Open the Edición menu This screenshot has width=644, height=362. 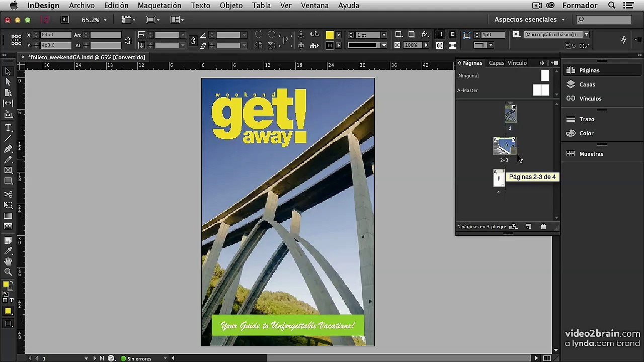tap(116, 6)
